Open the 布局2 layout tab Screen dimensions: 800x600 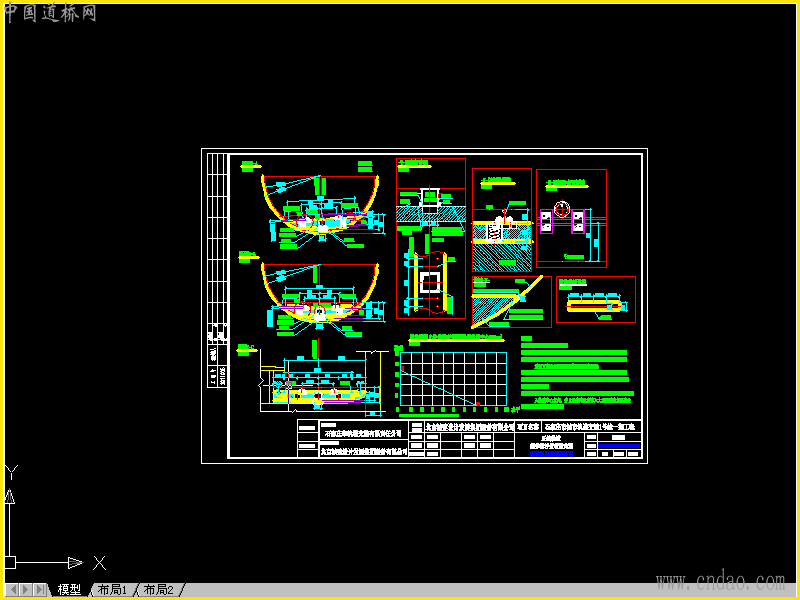tap(159, 590)
